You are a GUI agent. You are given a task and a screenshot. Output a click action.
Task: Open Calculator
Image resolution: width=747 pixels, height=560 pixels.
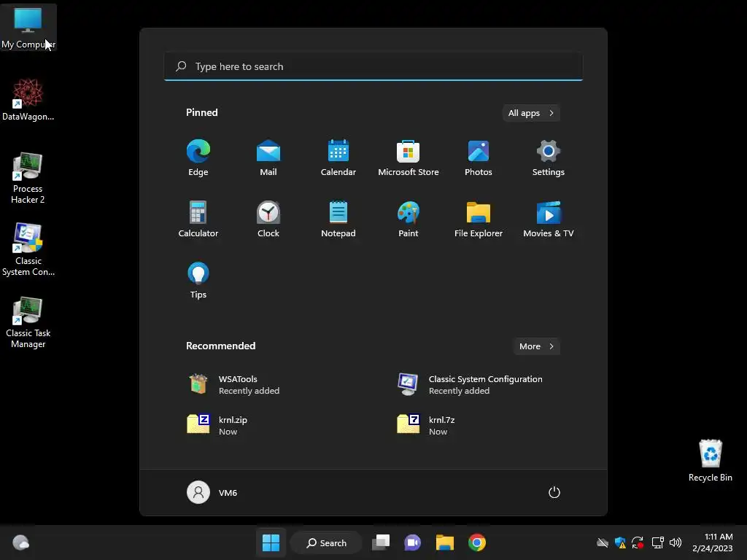(x=198, y=219)
